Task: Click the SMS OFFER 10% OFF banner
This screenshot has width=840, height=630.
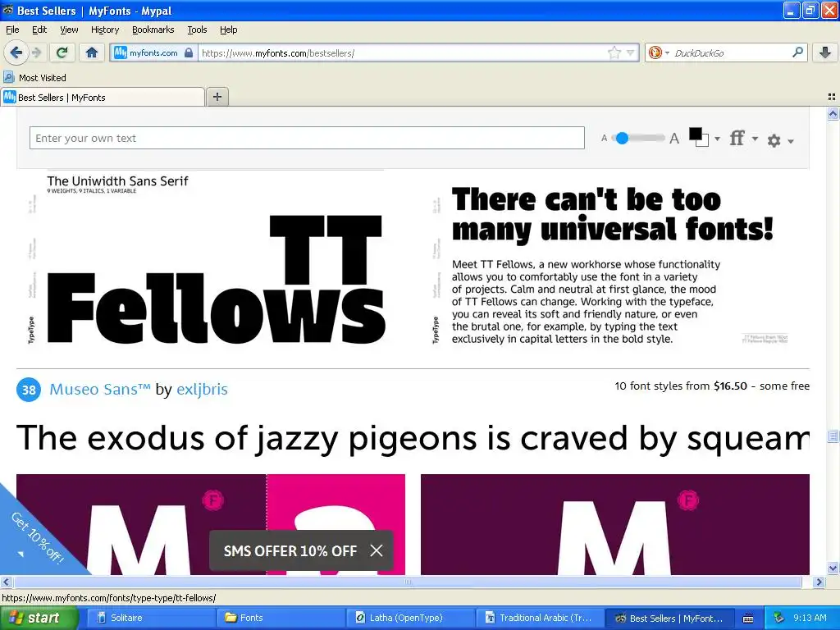Action: point(290,550)
